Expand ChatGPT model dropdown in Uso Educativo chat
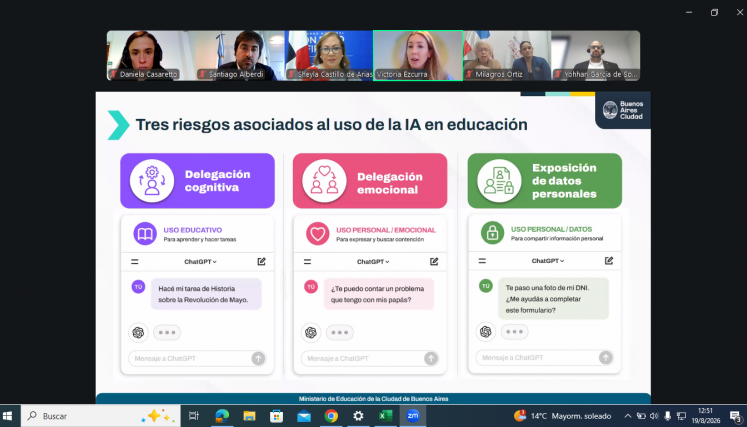The width and height of the screenshot is (747, 427). [201, 262]
